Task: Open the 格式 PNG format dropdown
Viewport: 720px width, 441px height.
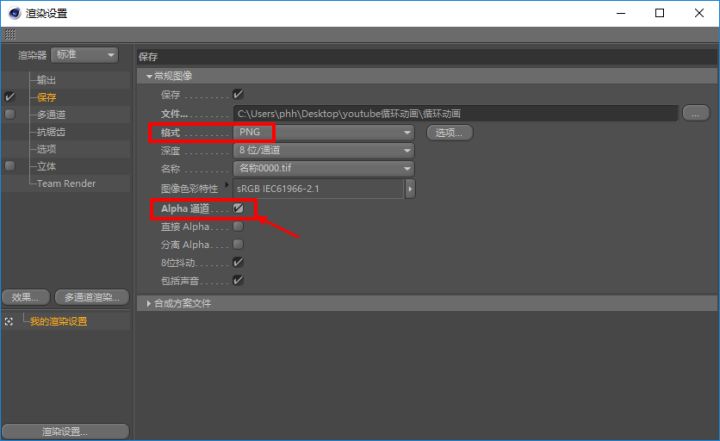Action: [323, 132]
